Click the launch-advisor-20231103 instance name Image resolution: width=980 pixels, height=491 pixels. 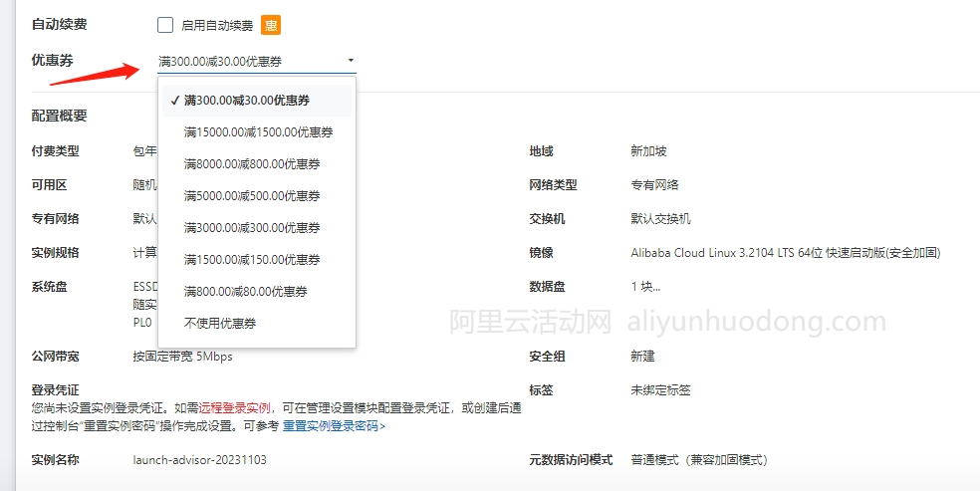click(x=199, y=460)
